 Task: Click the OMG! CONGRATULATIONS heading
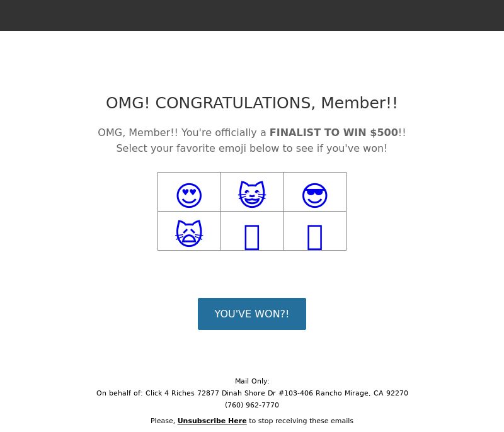(x=251, y=103)
